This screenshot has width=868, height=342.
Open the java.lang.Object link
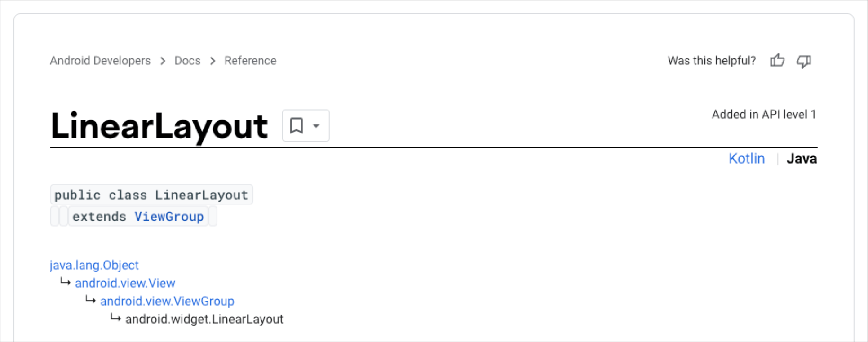[x=94, y=265]
